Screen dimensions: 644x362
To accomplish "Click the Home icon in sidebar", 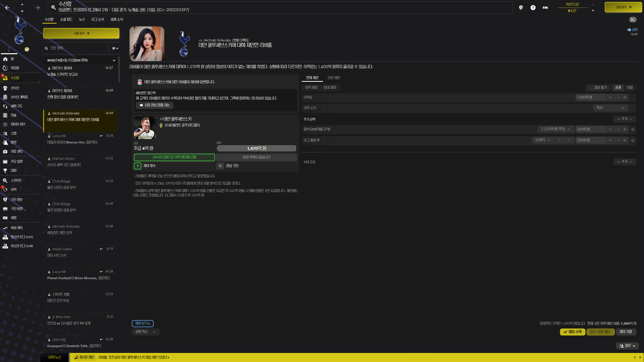I will coord(5,59).
